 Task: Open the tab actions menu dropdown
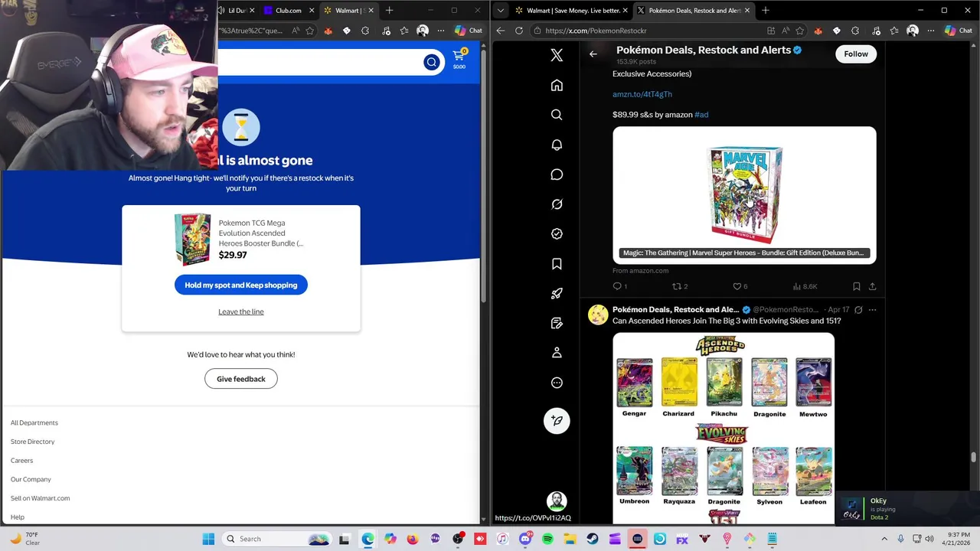[501, 10]
